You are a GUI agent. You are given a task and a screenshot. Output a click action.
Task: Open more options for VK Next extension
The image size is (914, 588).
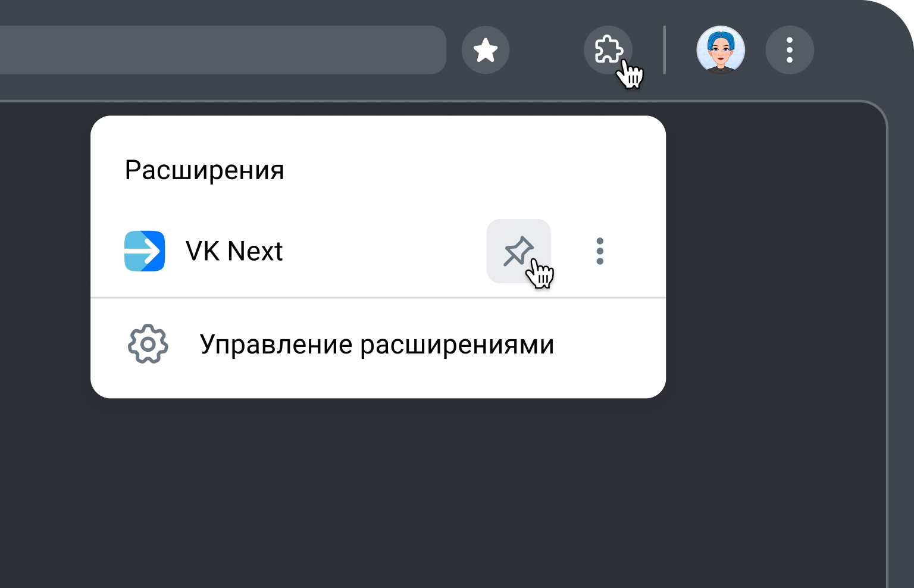click(x=599, y=251)
